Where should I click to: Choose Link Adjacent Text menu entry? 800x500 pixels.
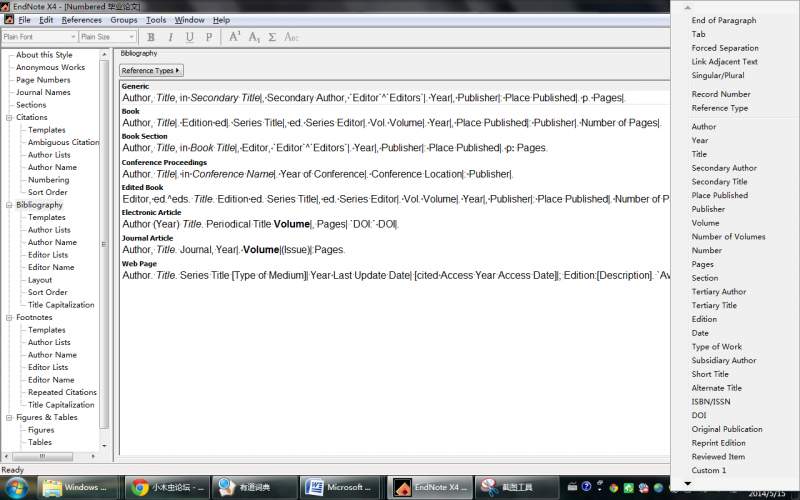(724, 62)
